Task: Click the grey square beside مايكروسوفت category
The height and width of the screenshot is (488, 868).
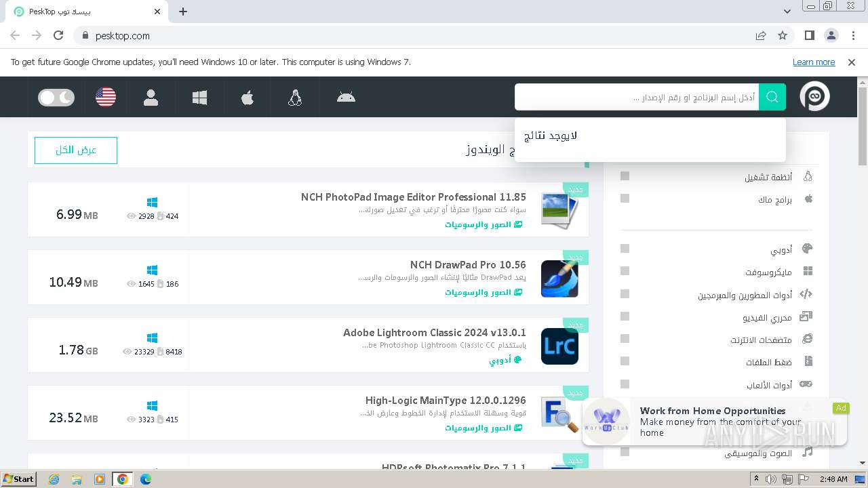Action: (x=625, y=271)
